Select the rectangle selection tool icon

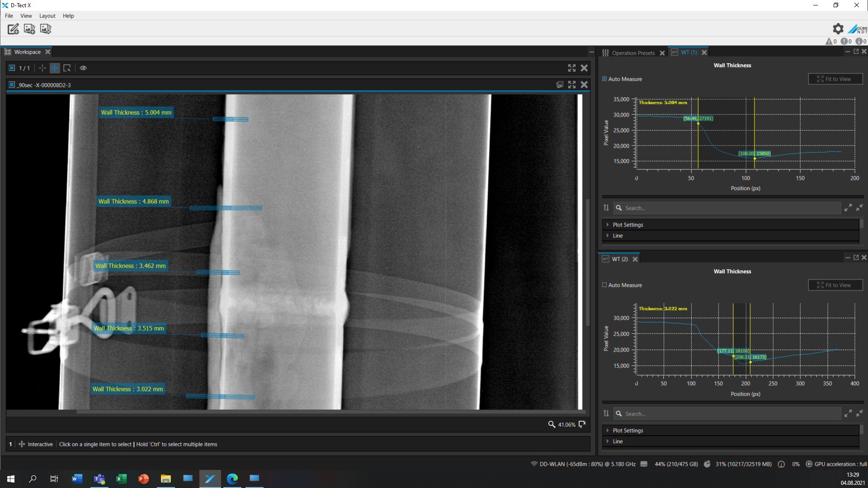pyautogui.click(x=67, y=68)
